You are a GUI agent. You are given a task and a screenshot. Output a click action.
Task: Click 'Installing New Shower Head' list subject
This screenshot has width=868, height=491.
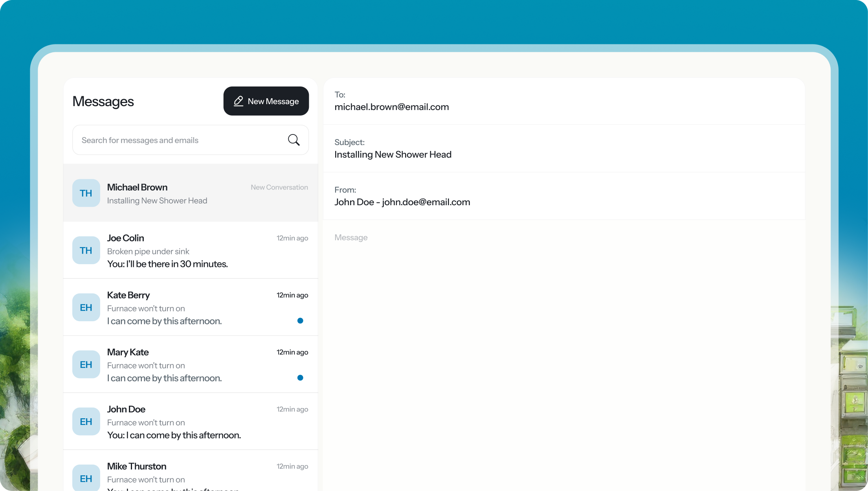(x=157, y=200)
